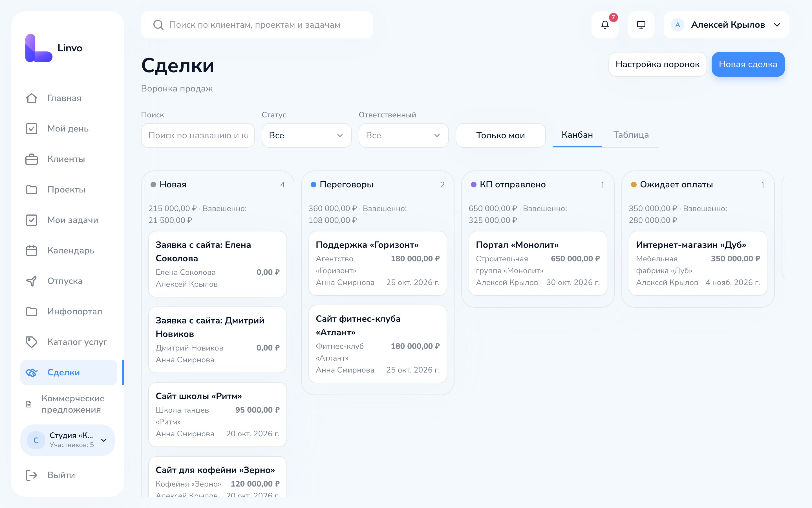Focus the global search by clients and projects

257,25
